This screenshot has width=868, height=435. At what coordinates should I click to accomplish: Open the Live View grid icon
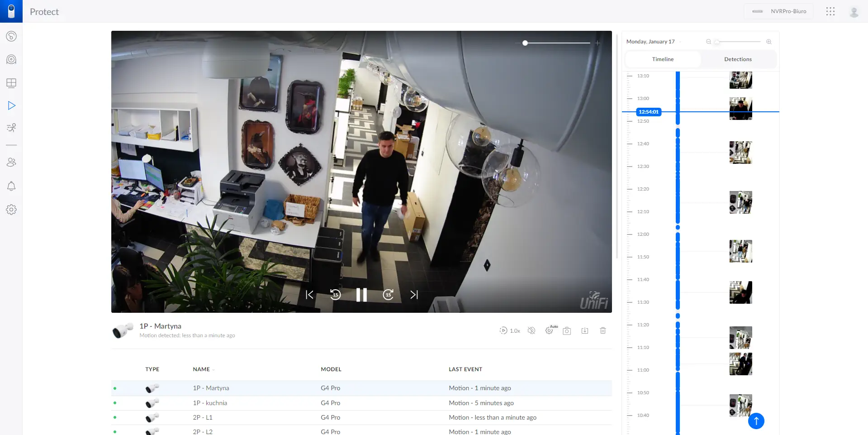(x=11, y=83)
